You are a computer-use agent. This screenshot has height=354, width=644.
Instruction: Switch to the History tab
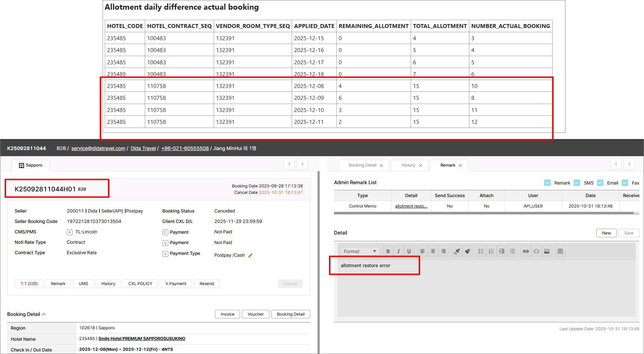(408, 165)
